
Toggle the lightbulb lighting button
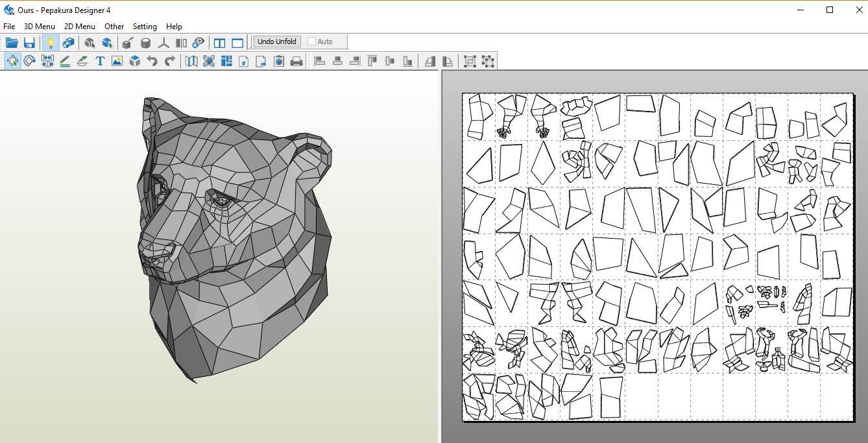(x=50, y=43)
